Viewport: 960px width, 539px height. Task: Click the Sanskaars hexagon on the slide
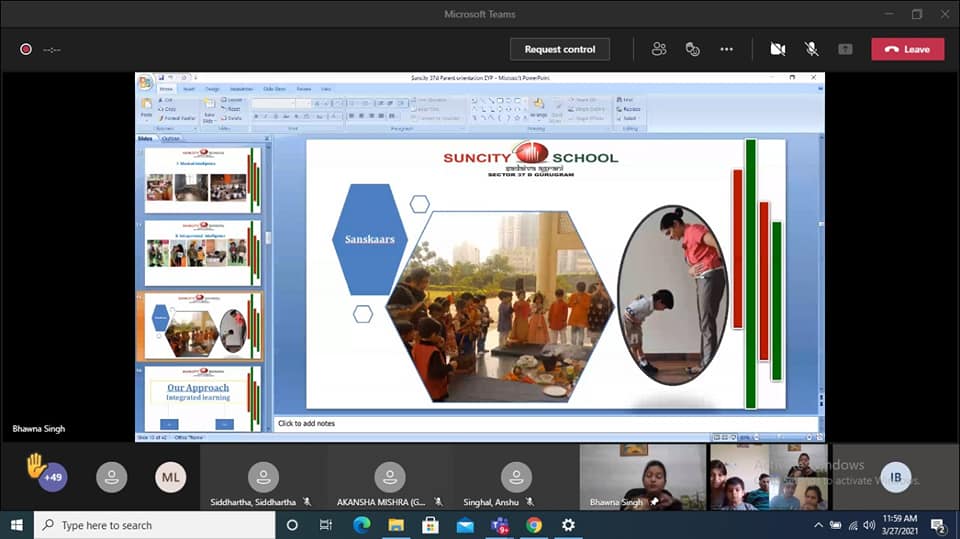click(x=369, y=239)
